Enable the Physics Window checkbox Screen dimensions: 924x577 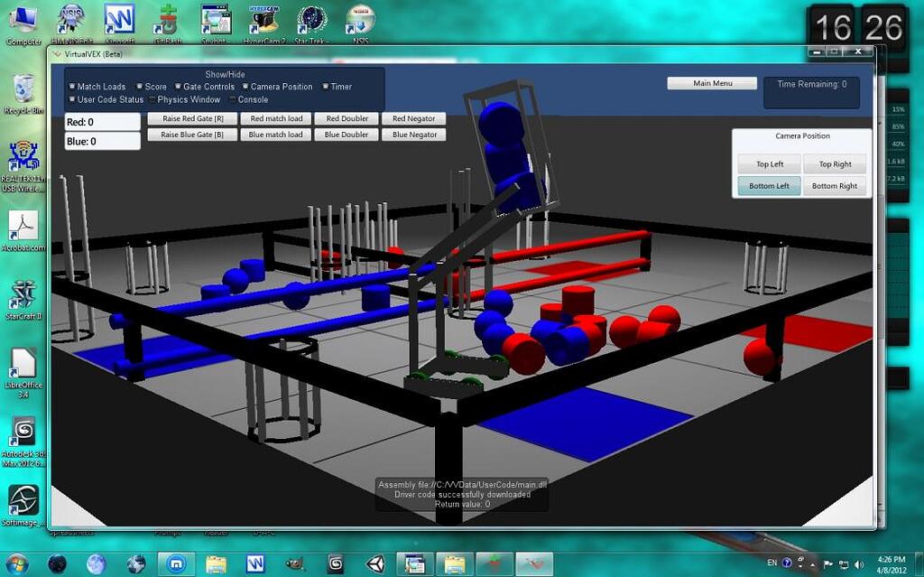click(x=152, y=99)
